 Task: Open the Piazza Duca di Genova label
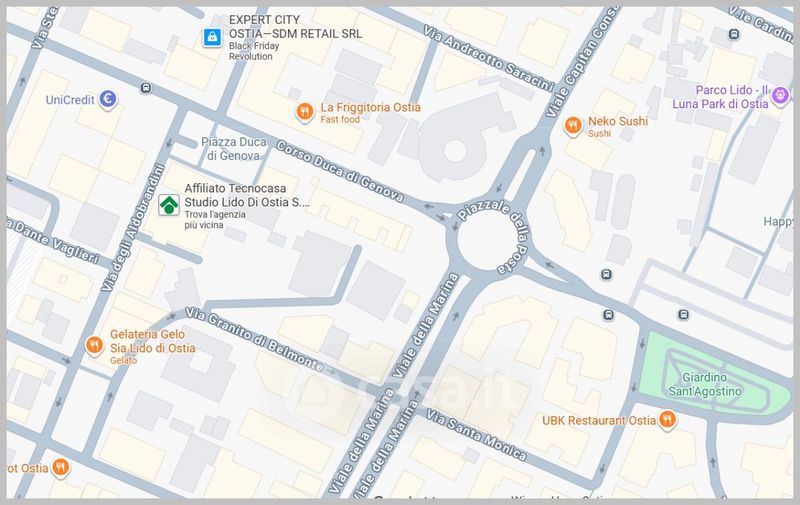tap(234, 148)
